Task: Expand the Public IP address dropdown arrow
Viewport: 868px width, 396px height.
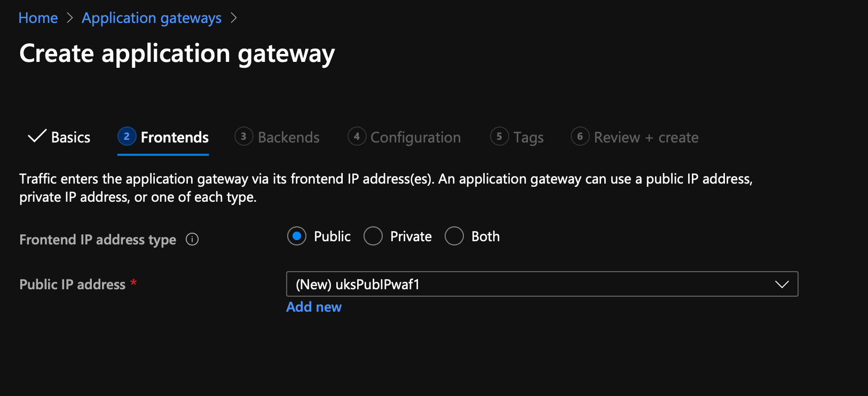Action: [x=782, y=284]
